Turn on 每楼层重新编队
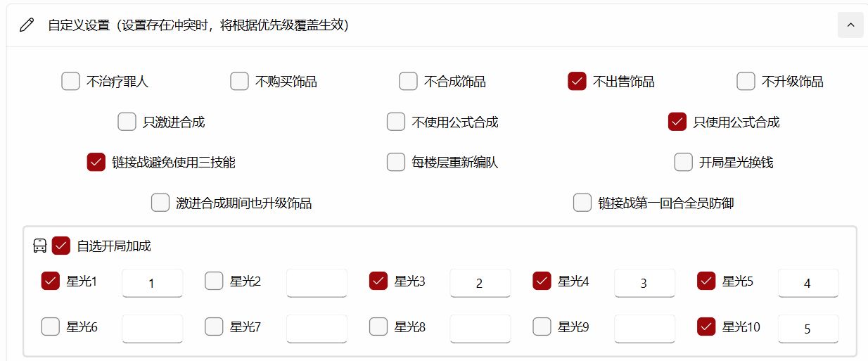The height and width of the screenshot is (361, 868). 396,162
